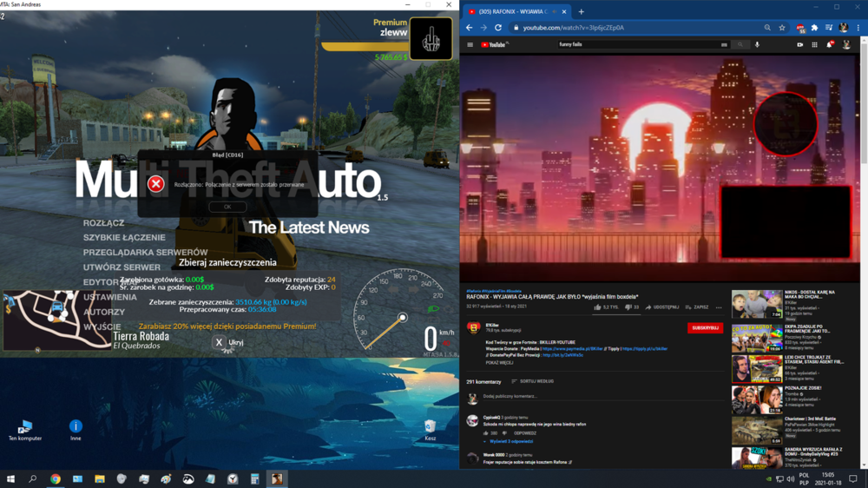Bookmark this page with the star icon

782,28
